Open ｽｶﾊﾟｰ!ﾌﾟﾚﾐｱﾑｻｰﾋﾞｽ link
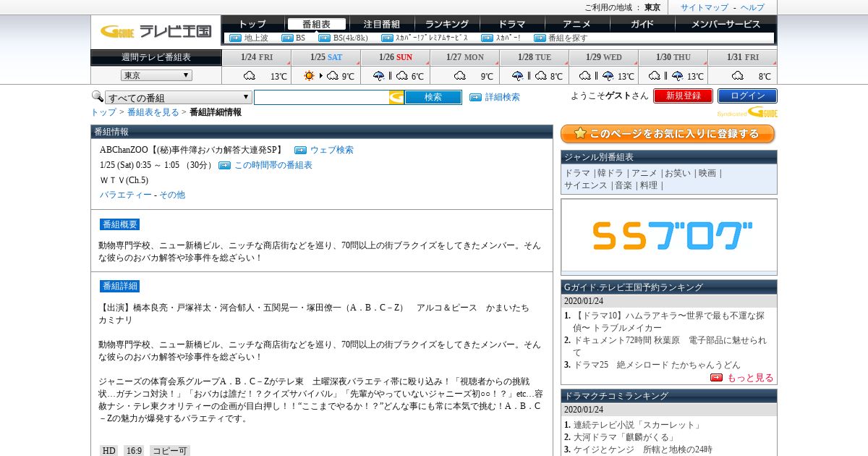Image resolution: width=868 pixels, height=456 pixels. (x=431, y=38)
